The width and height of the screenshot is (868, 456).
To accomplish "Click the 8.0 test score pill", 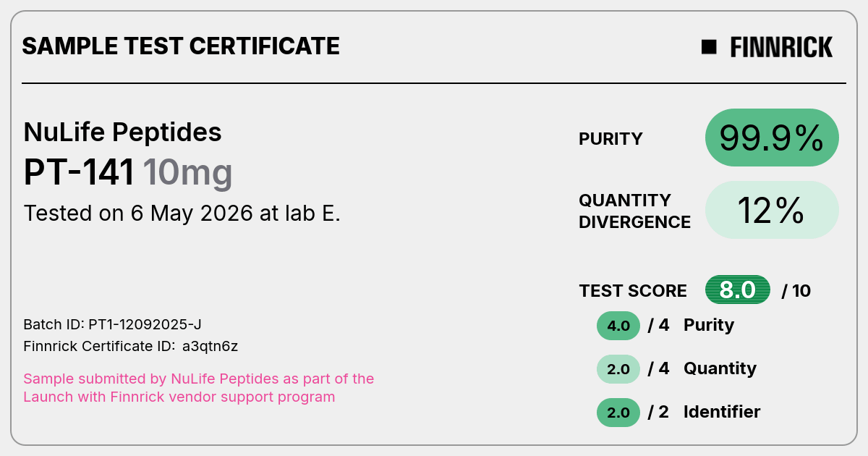I will [738, 290].
